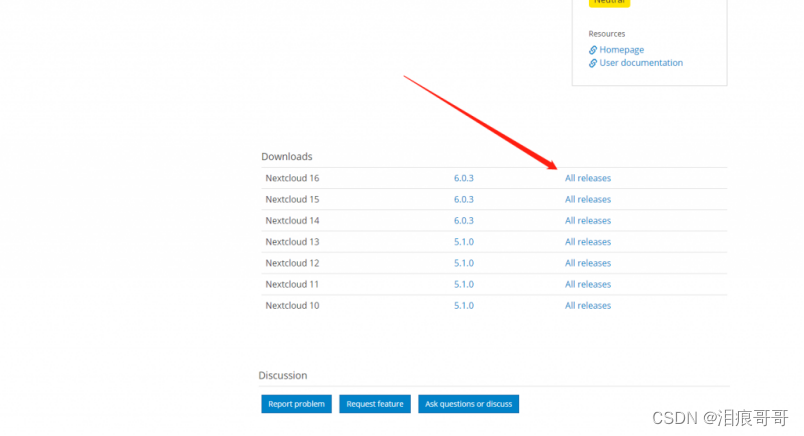The image size is (804, 436).
Task: Click the Resources sidebar heading
Action: 607,34
